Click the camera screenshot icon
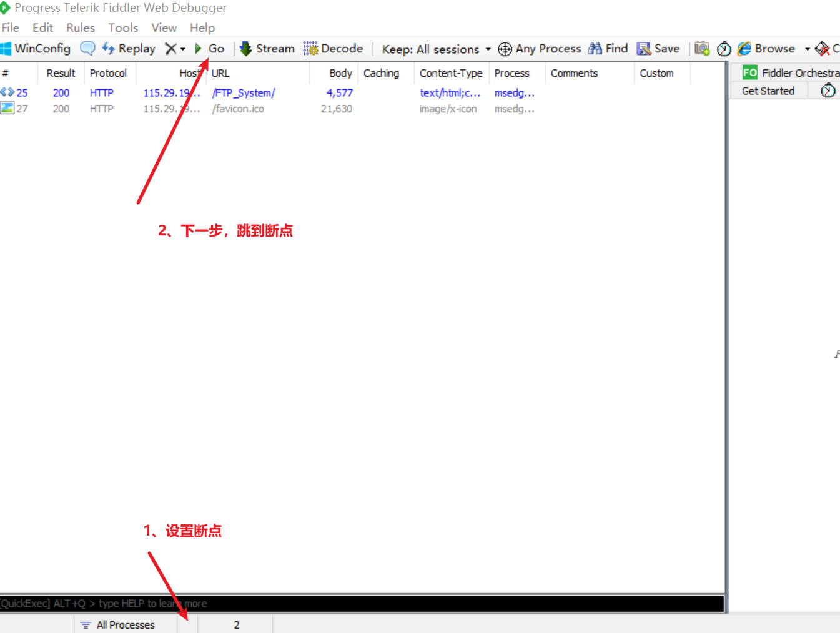Screen dimensions: 840x633 tap(702, 49)
